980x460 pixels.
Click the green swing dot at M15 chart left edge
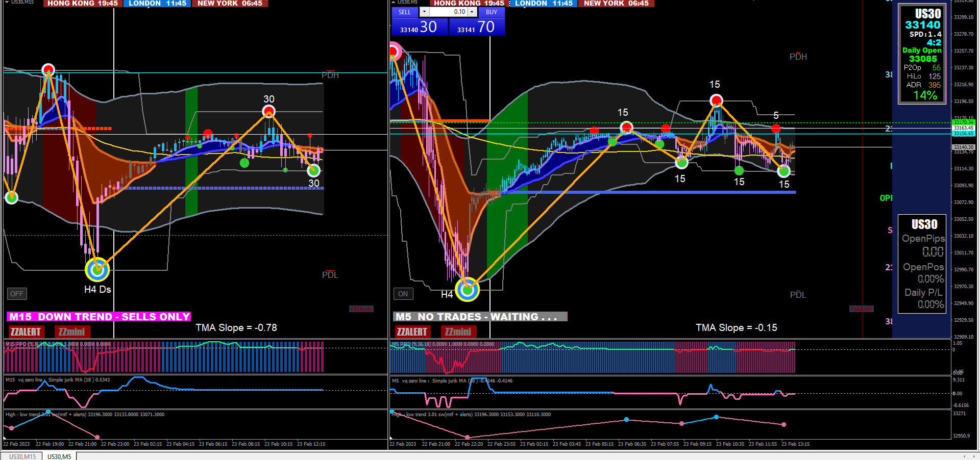point(11,197)
